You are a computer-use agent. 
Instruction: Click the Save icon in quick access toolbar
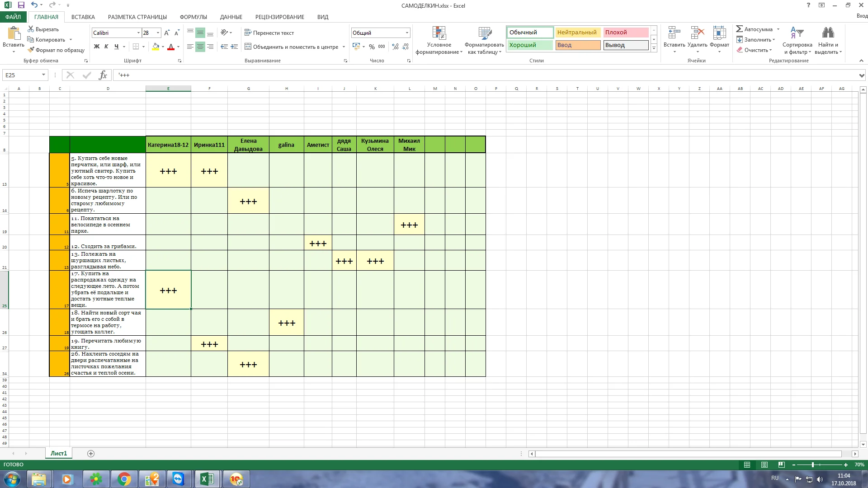point(21,5)
